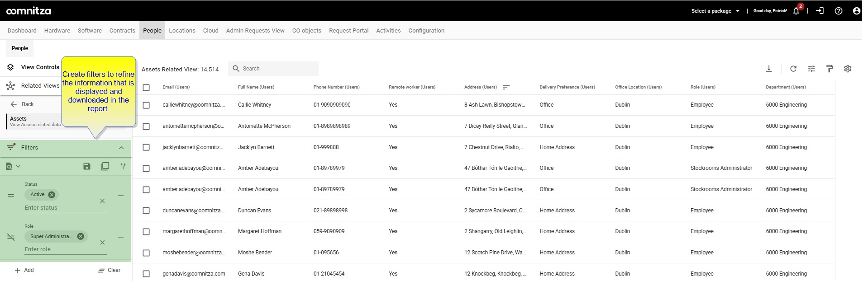The width and height of the screenshot is (868, 281).
Task: Sort by the Full Name (Users) column header
Action: 256,87
